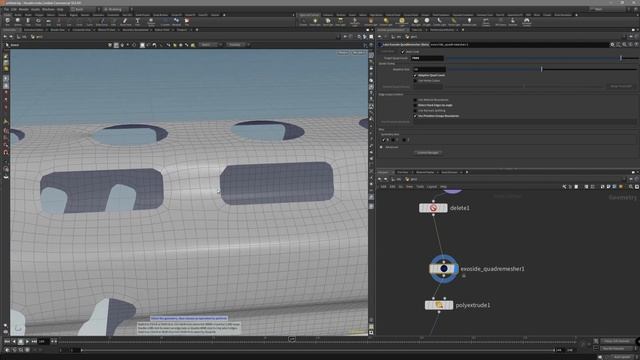
Task: Go back in the viewport path bar
Action: (x=5, y=37)
